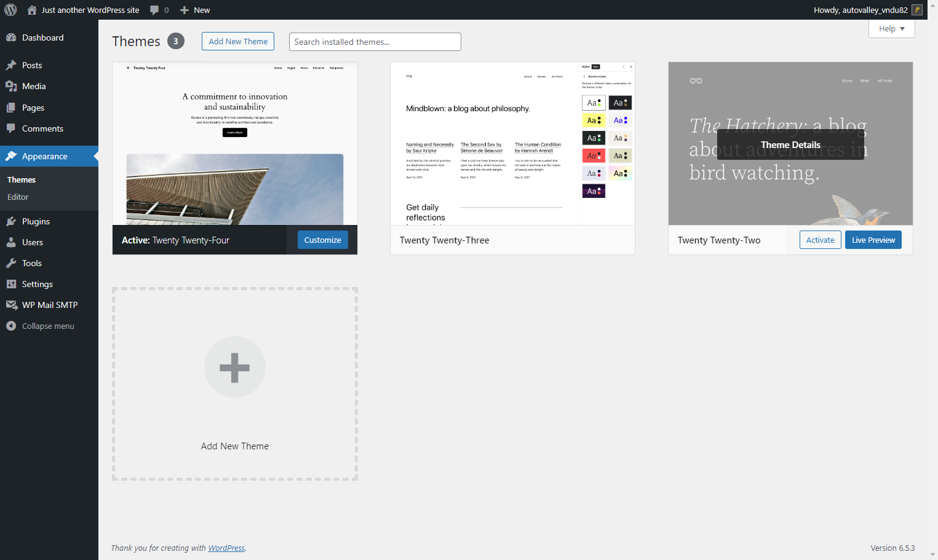Activate the Twenty Twenty-Two theme
Viewport: 938px width, 560px height.
point(821,240)
